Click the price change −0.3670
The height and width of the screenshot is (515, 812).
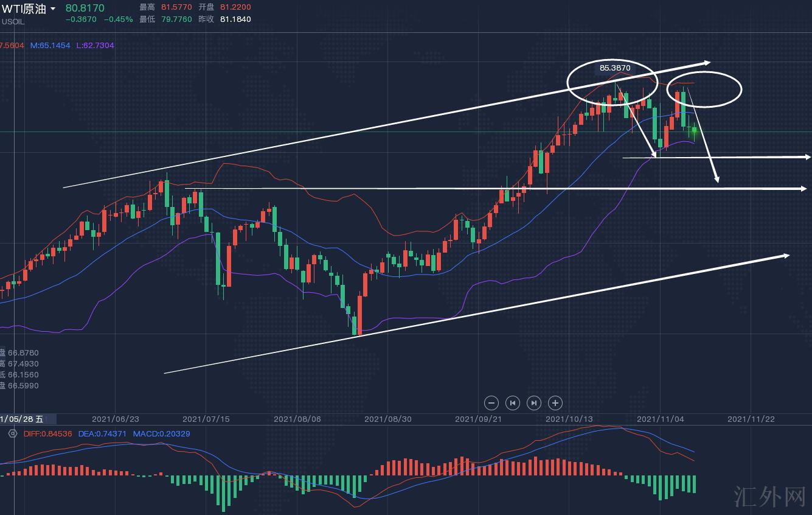(81, 19)
